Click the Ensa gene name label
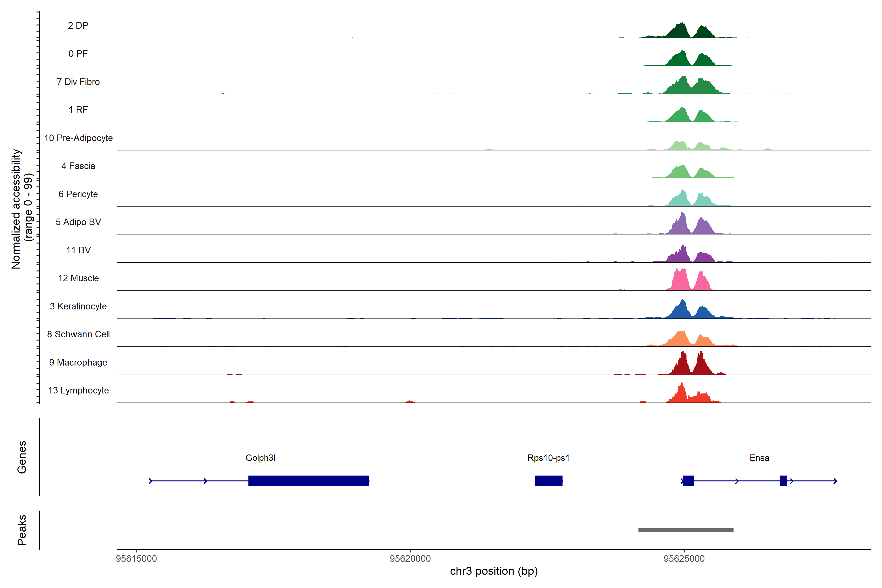Screen dimensions: 882x588 click(x=759, y=458)
